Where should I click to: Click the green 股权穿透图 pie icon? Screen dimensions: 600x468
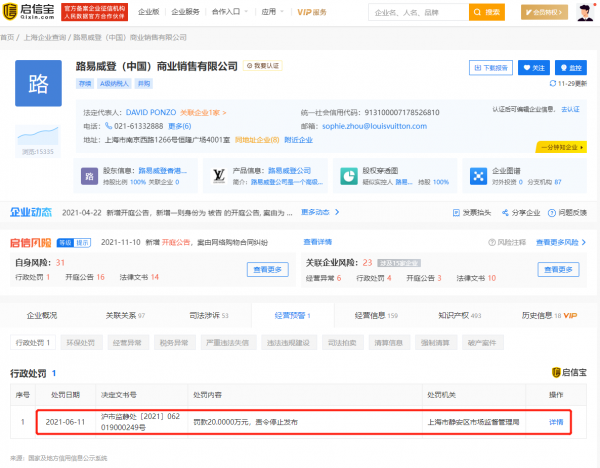click(x=349, y=176)
